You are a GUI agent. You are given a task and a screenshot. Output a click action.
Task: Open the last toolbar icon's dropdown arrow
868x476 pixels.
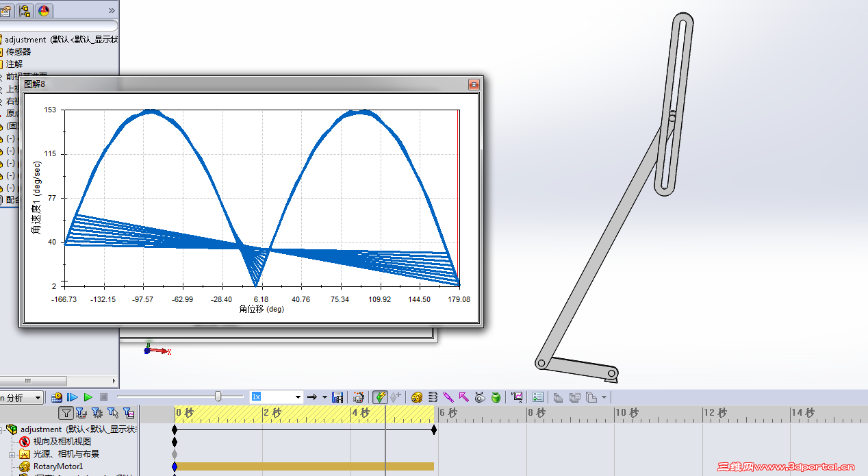tap(604, 398)
